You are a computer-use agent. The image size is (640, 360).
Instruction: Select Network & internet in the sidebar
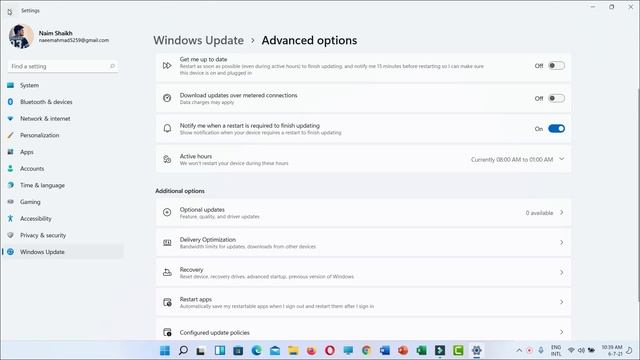(x=62, y=119)
